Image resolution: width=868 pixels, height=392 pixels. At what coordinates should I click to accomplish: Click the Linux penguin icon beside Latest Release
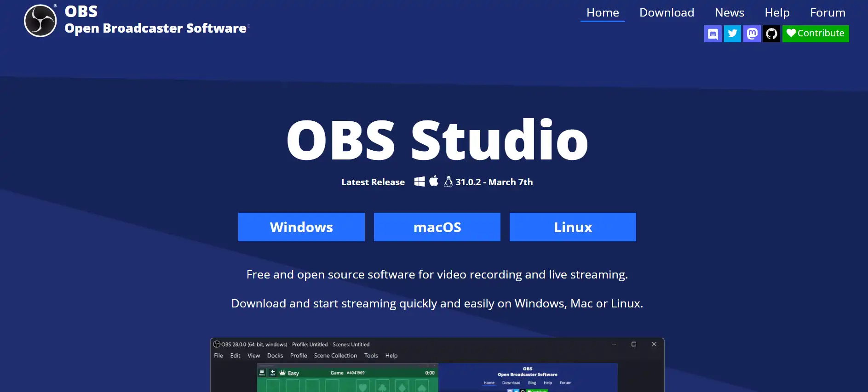pos(448,182)
